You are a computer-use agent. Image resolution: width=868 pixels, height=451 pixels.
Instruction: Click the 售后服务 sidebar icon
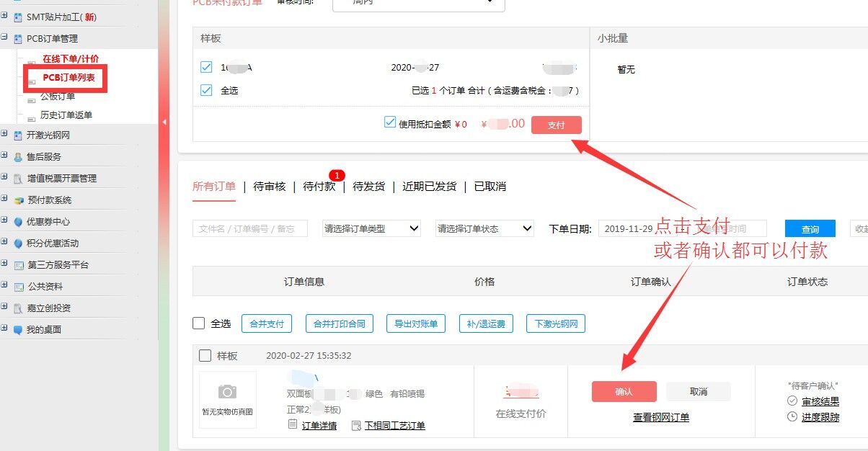(18, 157)
